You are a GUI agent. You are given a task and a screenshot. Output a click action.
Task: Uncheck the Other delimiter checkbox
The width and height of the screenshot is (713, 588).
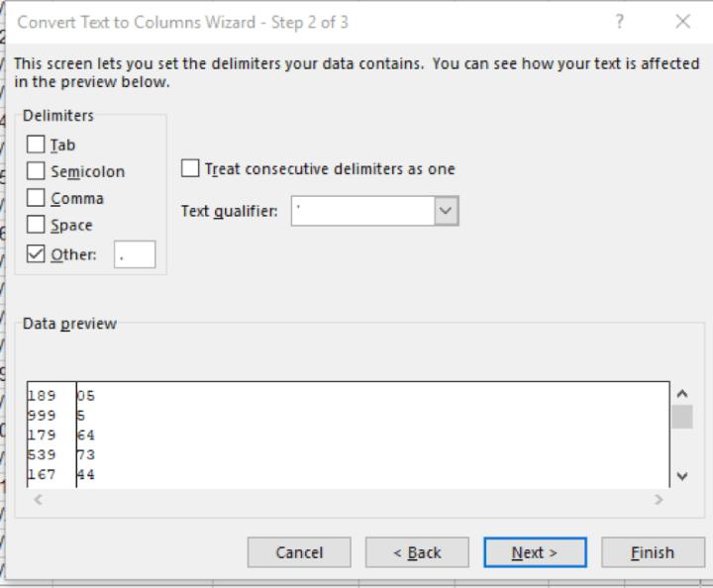click(36, 254)
